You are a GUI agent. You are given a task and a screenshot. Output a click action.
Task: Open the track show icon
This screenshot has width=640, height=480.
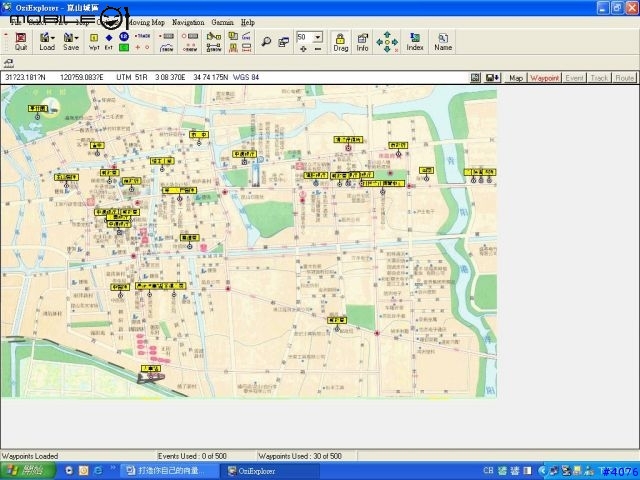(167, 48)
